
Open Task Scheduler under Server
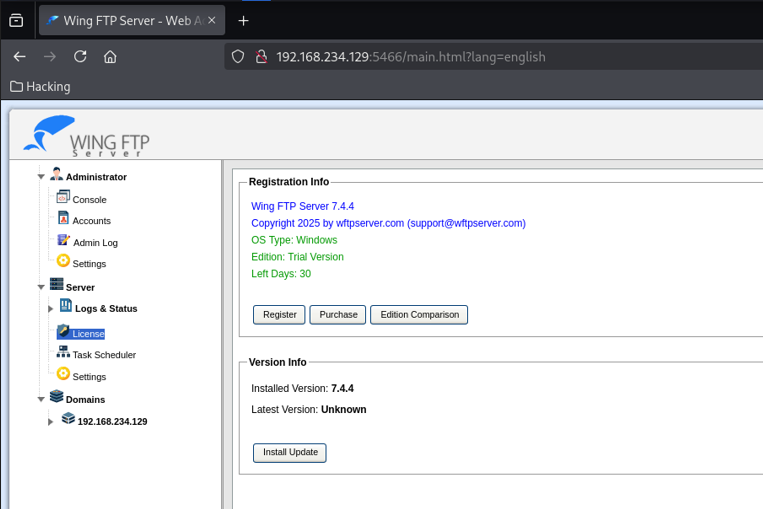pos(104,355)
